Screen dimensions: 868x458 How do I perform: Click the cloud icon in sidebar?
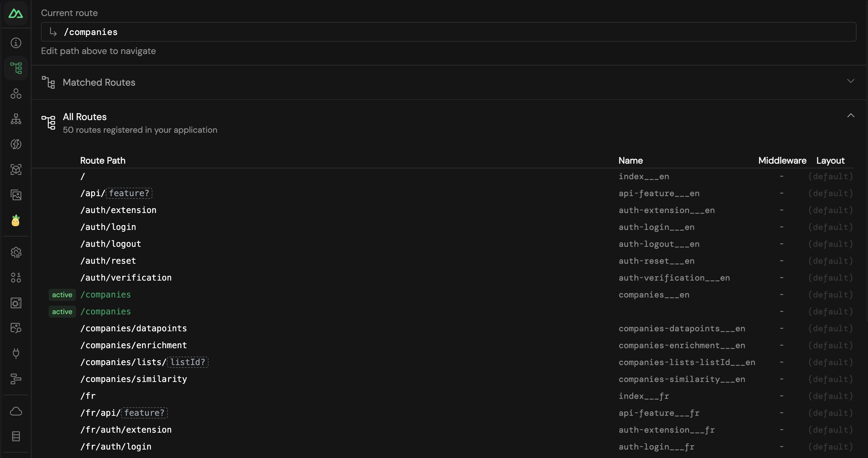(15, 411)
